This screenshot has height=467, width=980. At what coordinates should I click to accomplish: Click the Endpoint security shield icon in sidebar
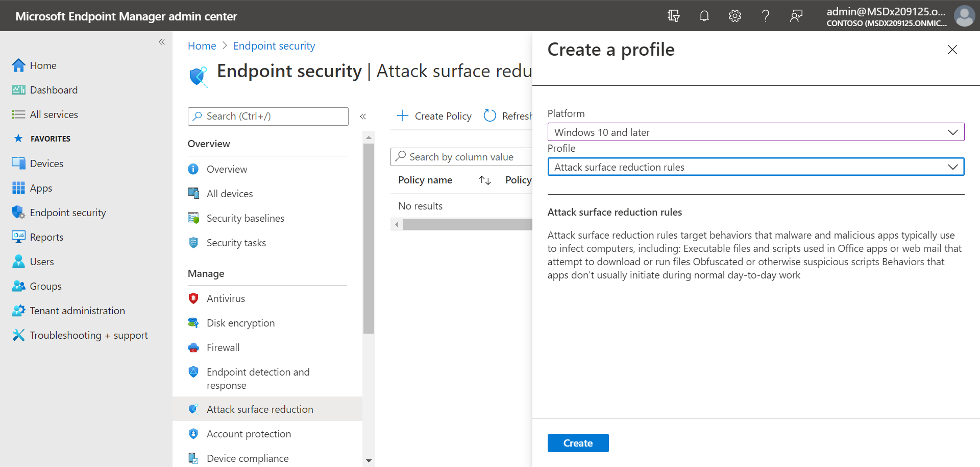pos(18,213)
